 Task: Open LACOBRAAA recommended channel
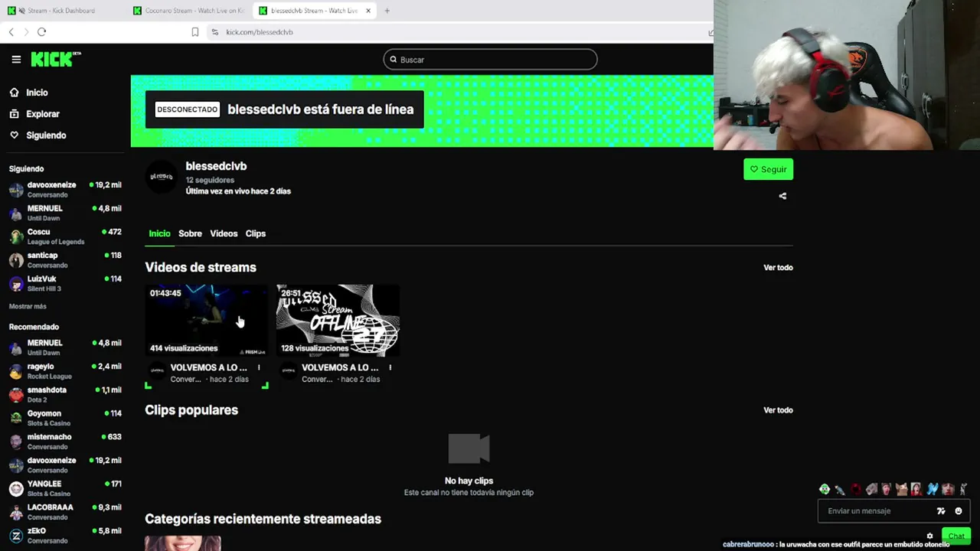pos(65,512)
